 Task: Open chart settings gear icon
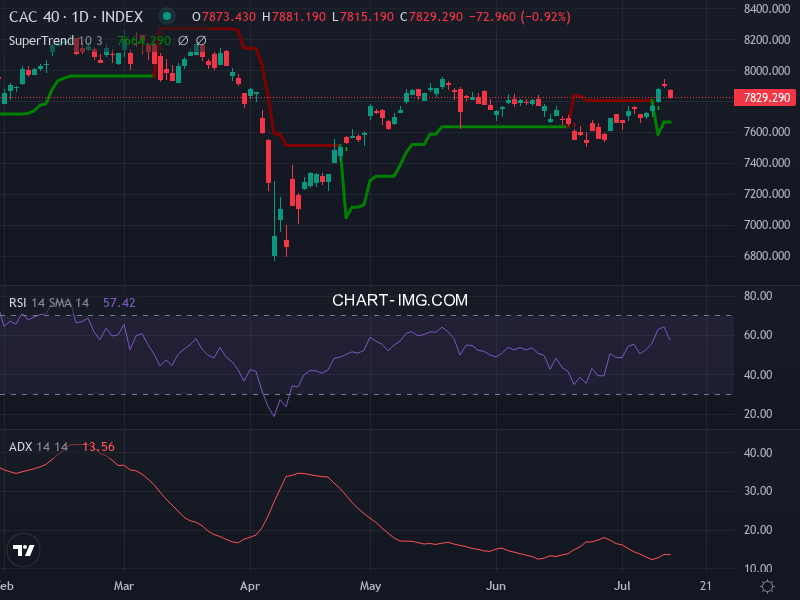click(x=767, y=586)
